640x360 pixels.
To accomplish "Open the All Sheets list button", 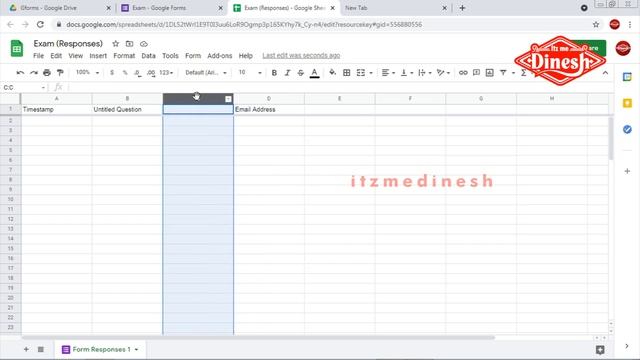I will click(41, 349).
